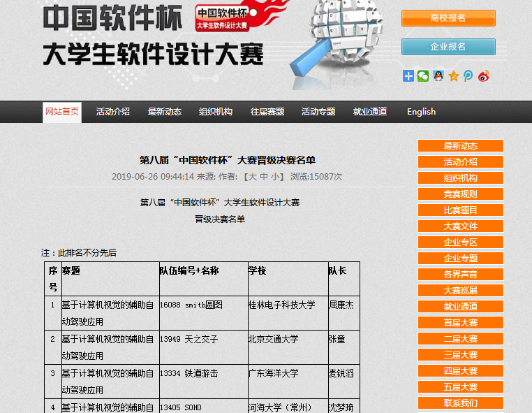This screenshot has height=413, width=532.
Task: Go to 联系我们 in the sidebar
Action: pos(461,403)
